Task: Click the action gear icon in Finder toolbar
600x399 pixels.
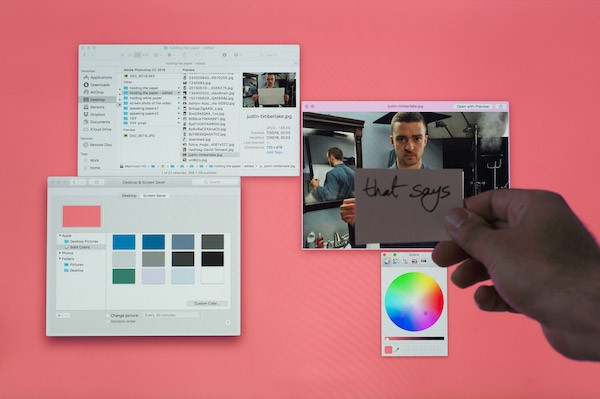Action: pos(171,55)
